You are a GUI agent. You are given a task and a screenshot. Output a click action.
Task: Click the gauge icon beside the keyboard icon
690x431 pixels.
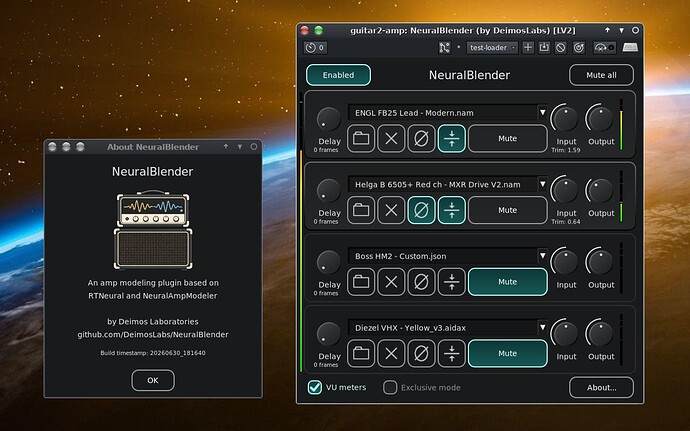tap(604, 48)
